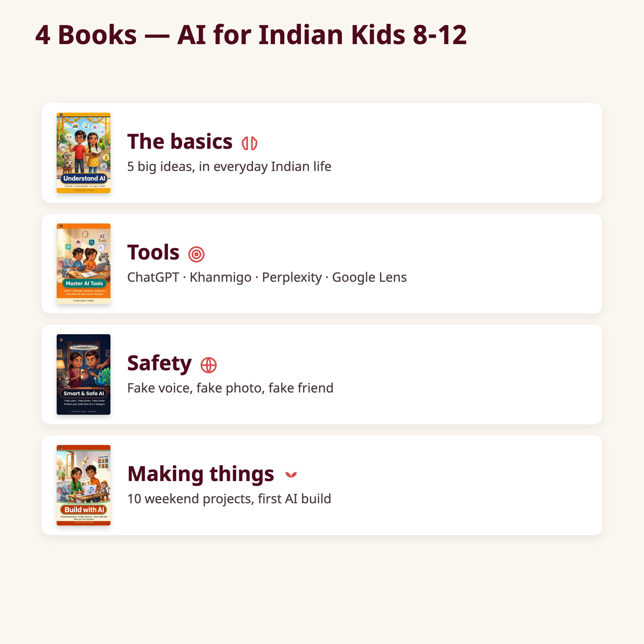This screenshot has height=644, width=644.
Task: Click the sprout icon after Making things
Action: (291, 475)
